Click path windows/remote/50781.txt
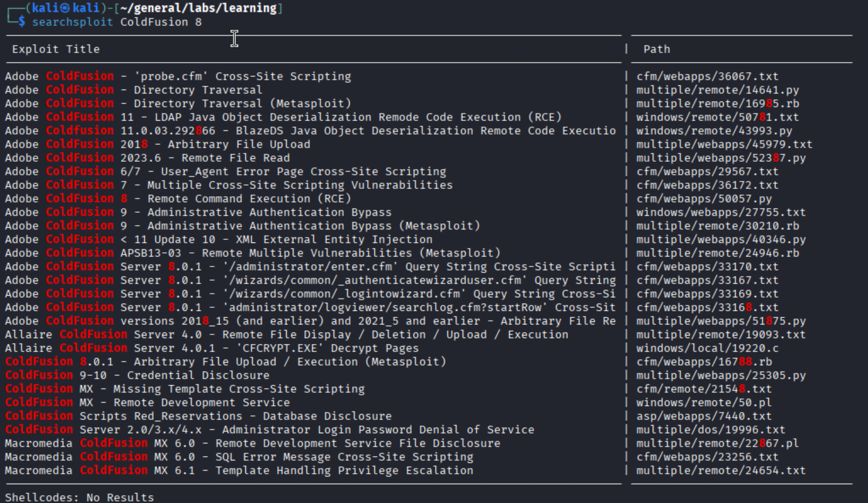This screenshot has height=503, width=868. tap(718, 117)
